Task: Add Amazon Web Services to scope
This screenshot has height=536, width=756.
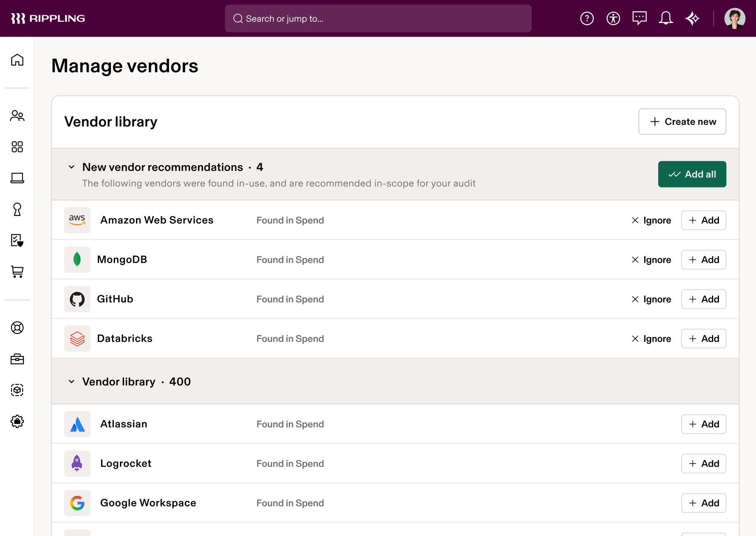Action: coord(703,220)
